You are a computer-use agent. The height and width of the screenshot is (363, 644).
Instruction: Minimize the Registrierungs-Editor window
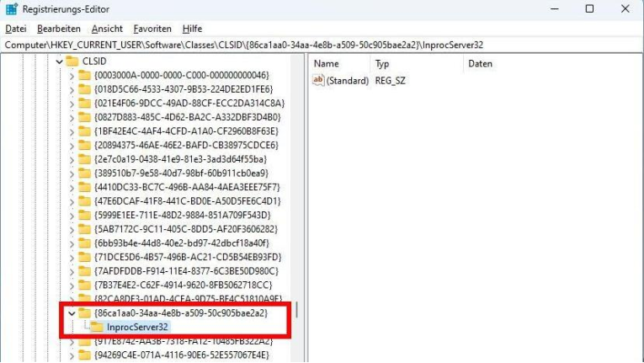pos(555,9)
